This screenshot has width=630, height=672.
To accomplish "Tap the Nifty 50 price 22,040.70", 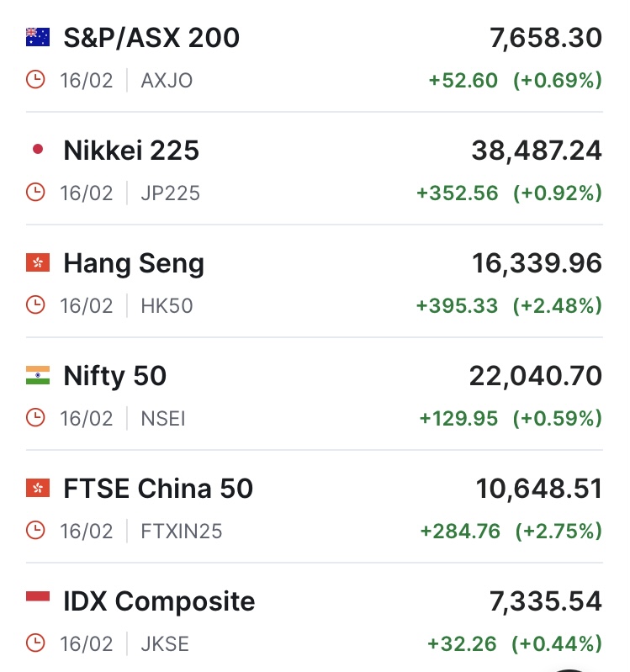I will click(535, 376).
